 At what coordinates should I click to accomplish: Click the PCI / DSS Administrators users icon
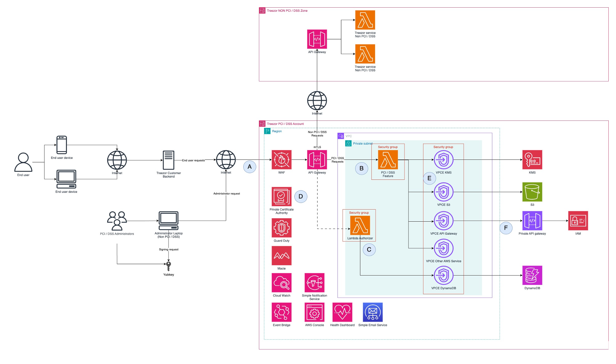[x=117, y=221]
